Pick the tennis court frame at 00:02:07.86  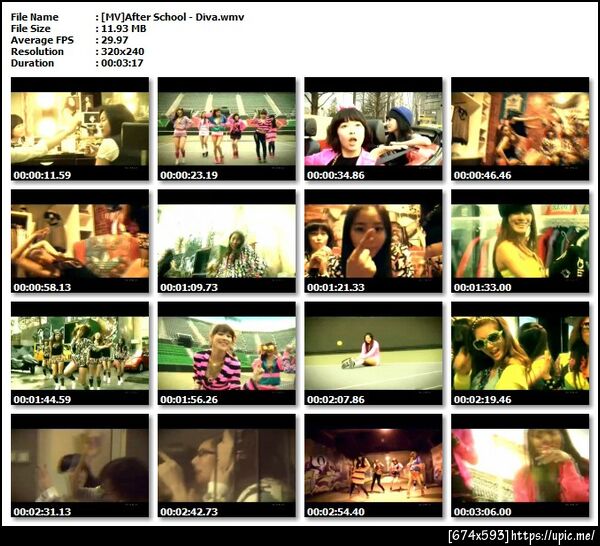coord(373,353)
